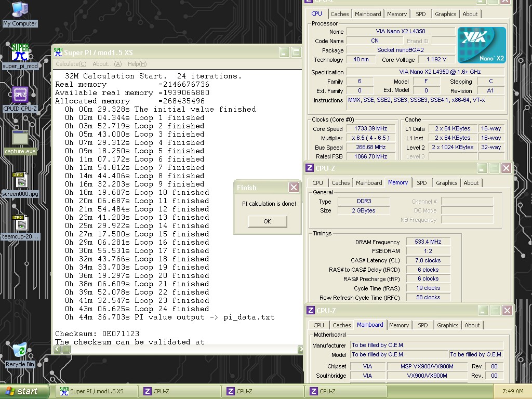Switch to SPD tab in top CPU-Z window
532x399 pixels.
click(x=421, y=14)
